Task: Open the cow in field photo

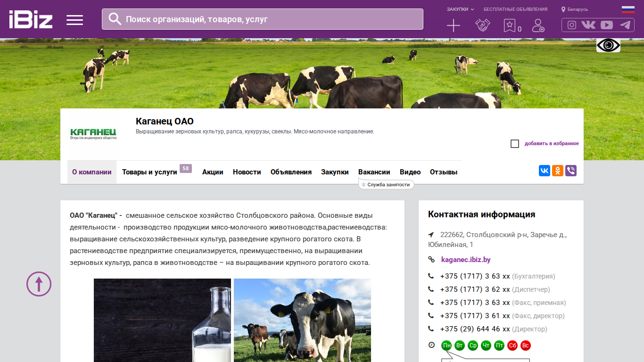Action: tap(302, 320)
